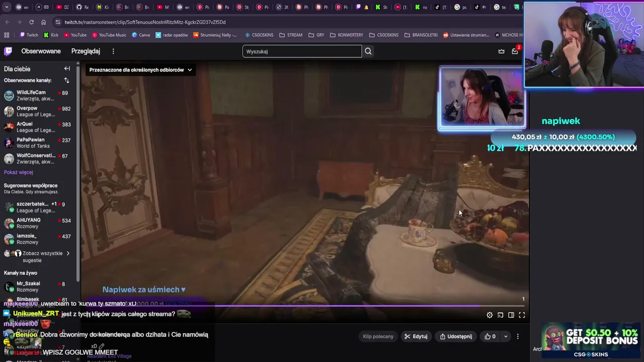The height and width of the screenshot is (362, 644).
Task: Open AHUYANG suggested channel
Action: tap(38, 223)
